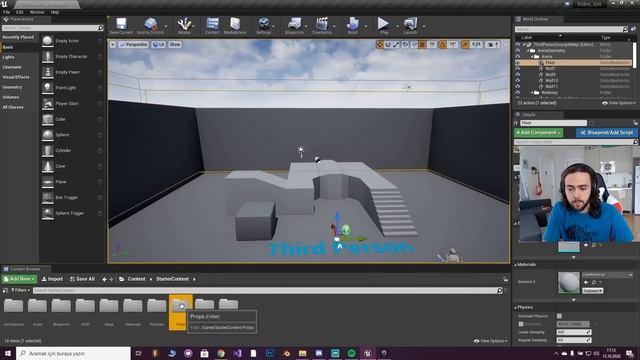
Task: Toggle visibility of the Wall9 actor
Action: pyautogui.click(x=518, y=75)
